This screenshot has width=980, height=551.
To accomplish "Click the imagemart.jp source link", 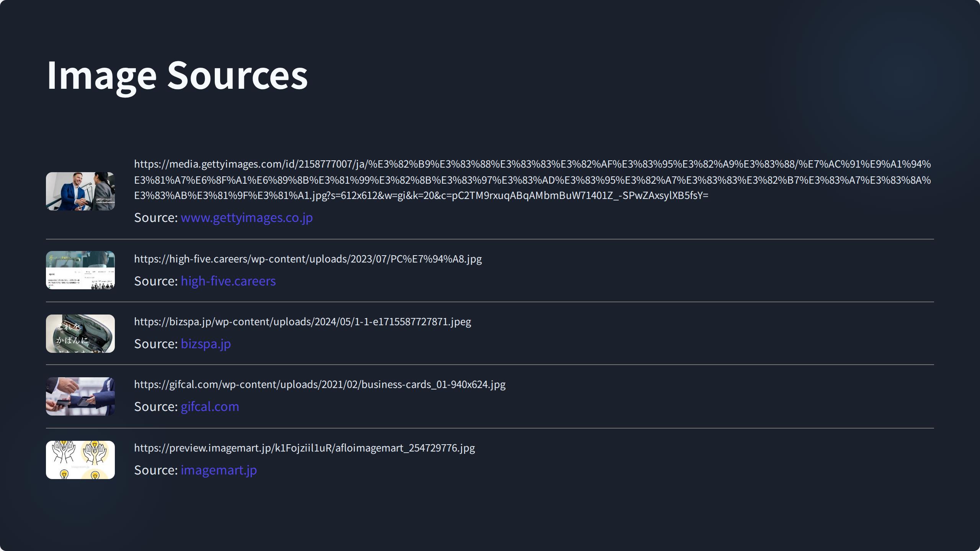I will tap(219, 470).
